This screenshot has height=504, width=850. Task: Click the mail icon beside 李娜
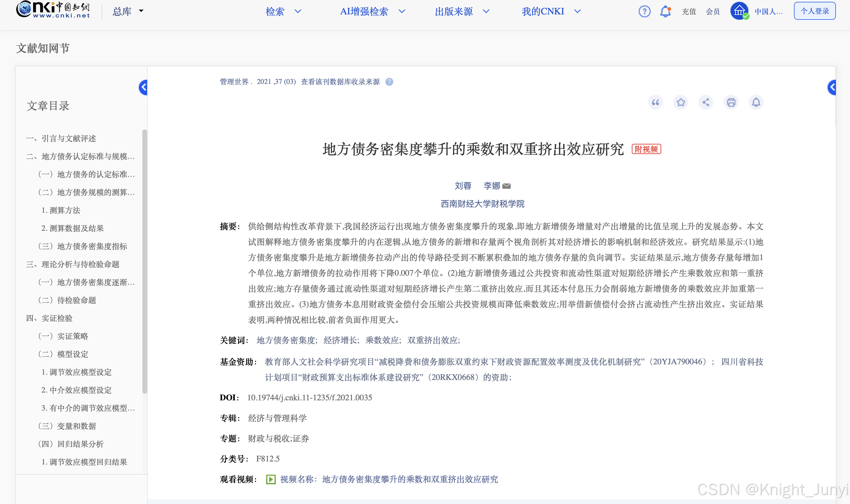(507, 186)
